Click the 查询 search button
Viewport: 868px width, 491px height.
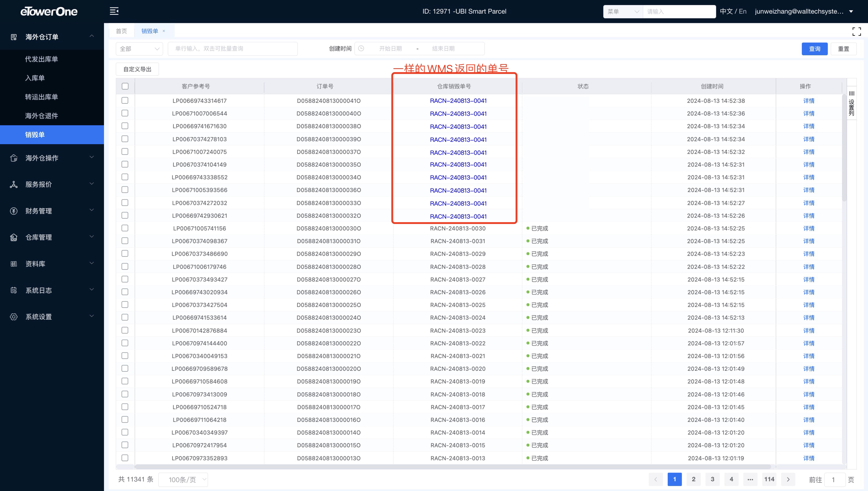pos(815,48)
